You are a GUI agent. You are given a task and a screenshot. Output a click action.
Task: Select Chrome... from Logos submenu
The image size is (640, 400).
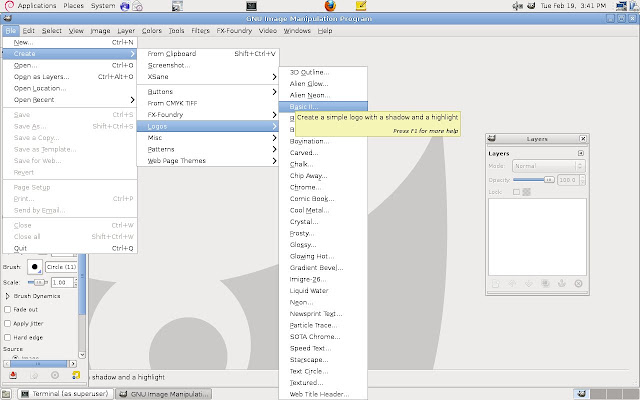[x=323, y=187]
